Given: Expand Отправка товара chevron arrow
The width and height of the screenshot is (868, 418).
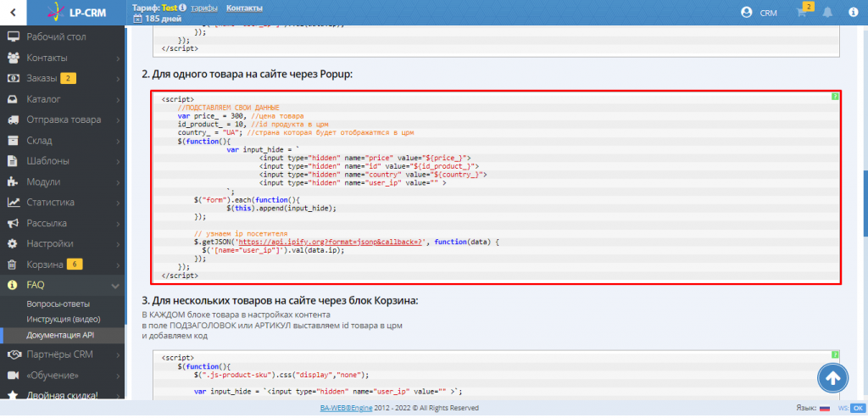Looking at the screenshot, I should tap(118, 120).
